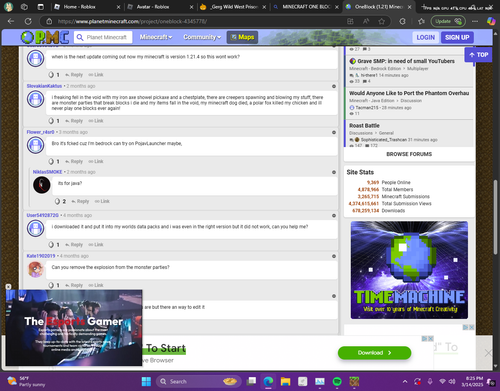Open the Roast Battle forum thread
This screenshot has width=500, height=391.
point(364,126)
